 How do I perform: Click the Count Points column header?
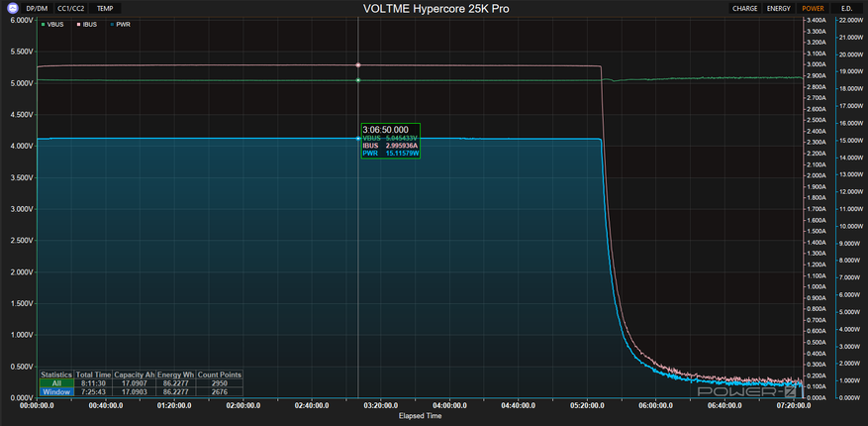219,375
